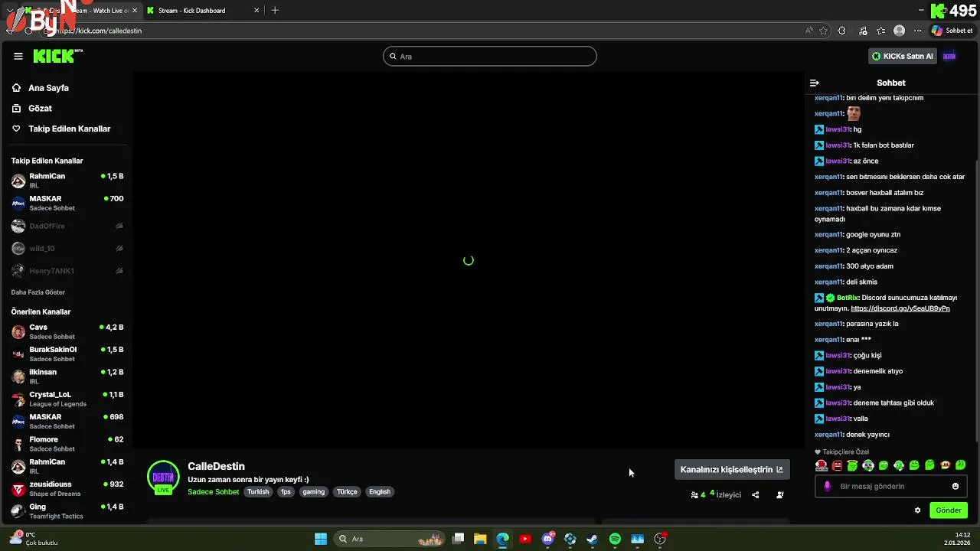980x551 pixels.
Task: Click the share stream icon
Action: (x=756, y=495)
